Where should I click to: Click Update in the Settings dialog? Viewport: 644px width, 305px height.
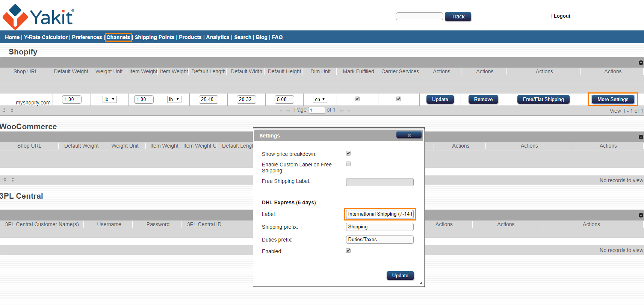[x=400, y=275]
